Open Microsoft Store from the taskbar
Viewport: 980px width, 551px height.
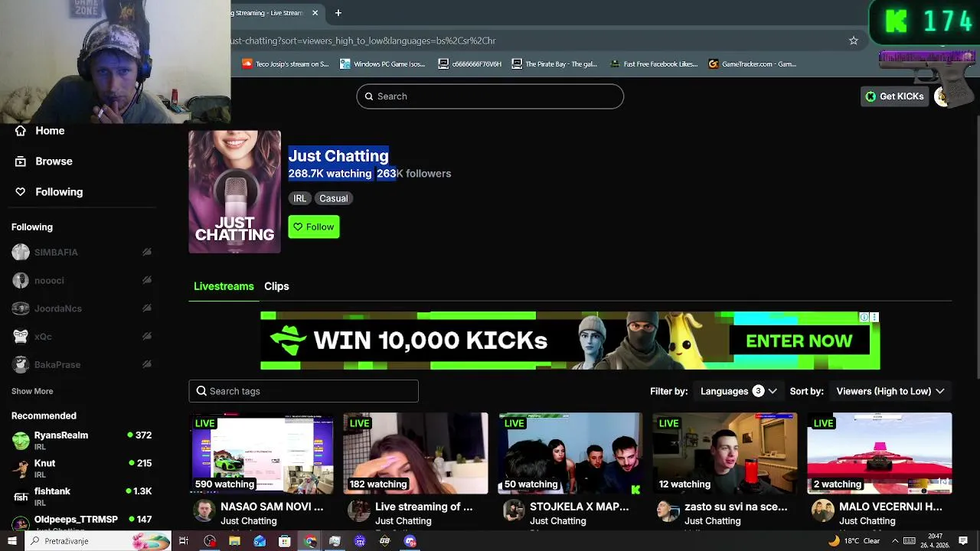click(x=284, y=541)
